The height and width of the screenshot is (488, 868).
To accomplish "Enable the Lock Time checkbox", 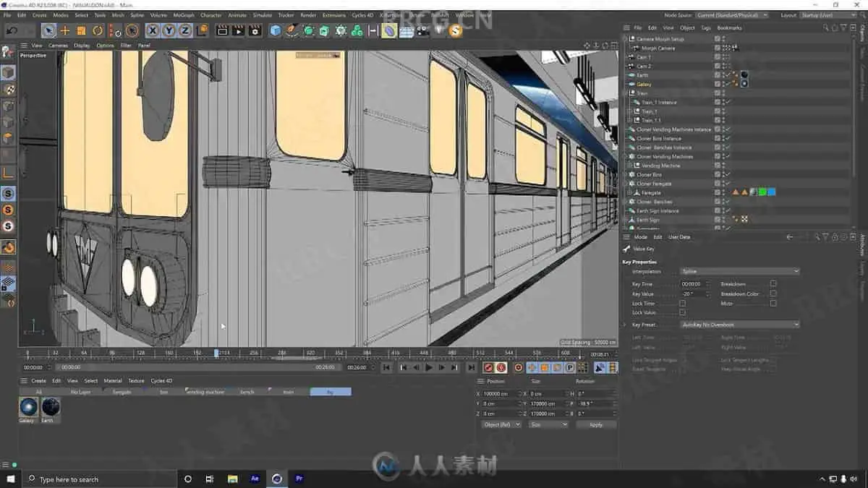I will (682, 304).
